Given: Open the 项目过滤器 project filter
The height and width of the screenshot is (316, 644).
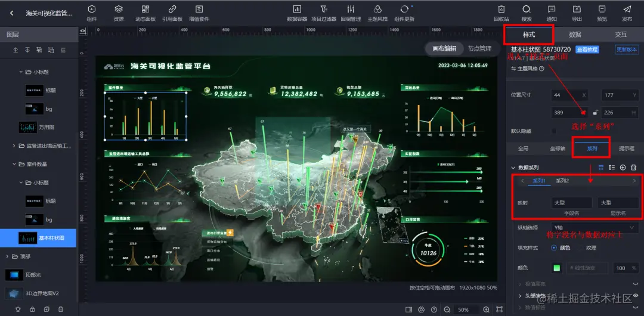Looking at the screenshot, I should tap(324, 13).
